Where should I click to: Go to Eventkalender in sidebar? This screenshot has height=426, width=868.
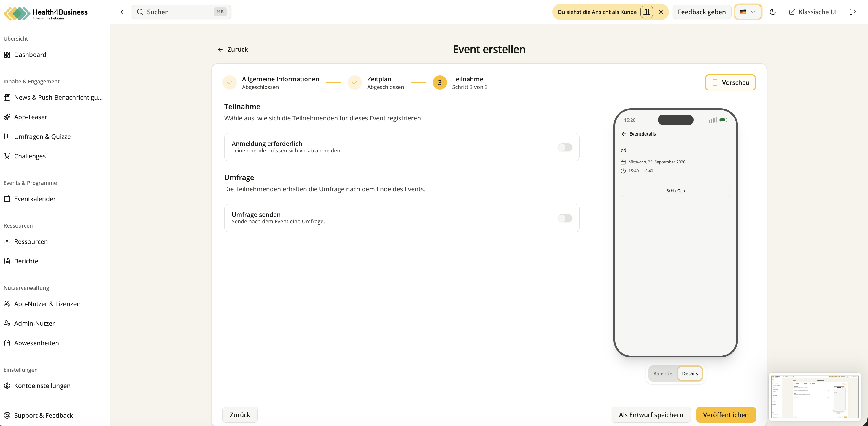[35, 199]
